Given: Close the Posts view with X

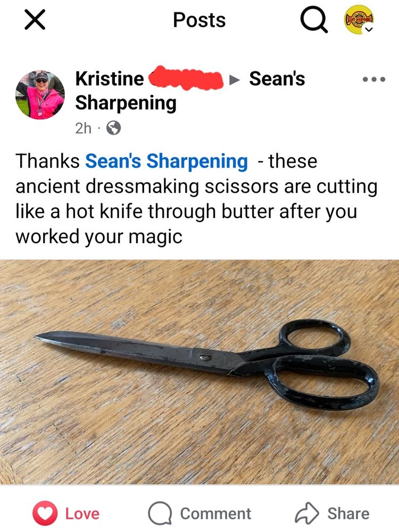Looking at the screenshot, I should tap(35, 20).
